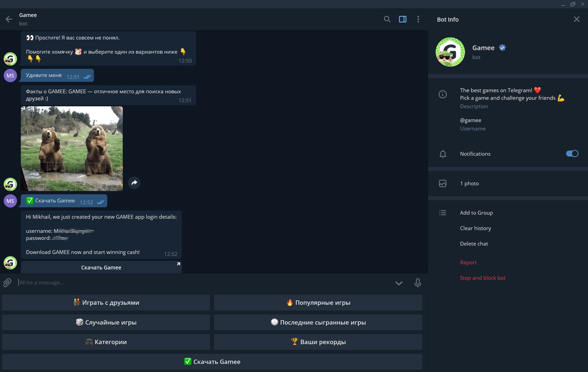Click Clear history in Bot Info panel
This screenshot has width=588, height=372.
475,228
